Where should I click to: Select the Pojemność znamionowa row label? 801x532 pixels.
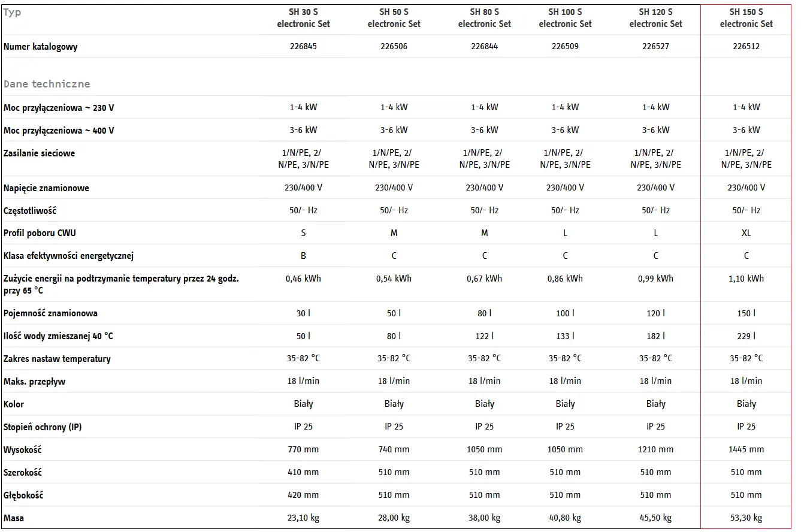click(x=50, y=313)
